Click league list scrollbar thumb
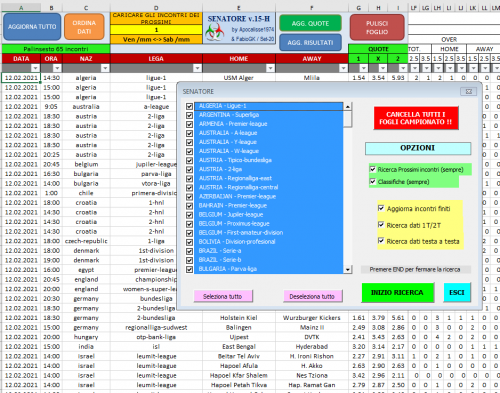Image resolution: width=500 pixels, height=393 pixels. (x=348, y=119)
